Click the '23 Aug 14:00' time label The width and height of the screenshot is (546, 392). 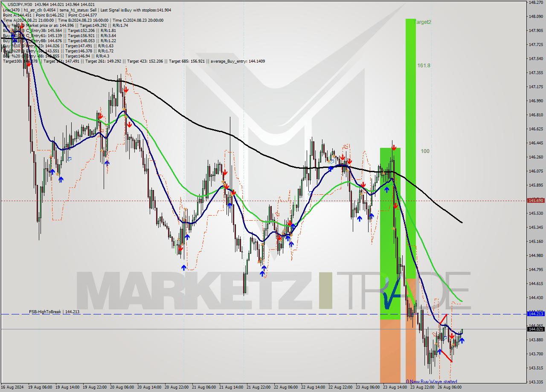tap(395, 388)
